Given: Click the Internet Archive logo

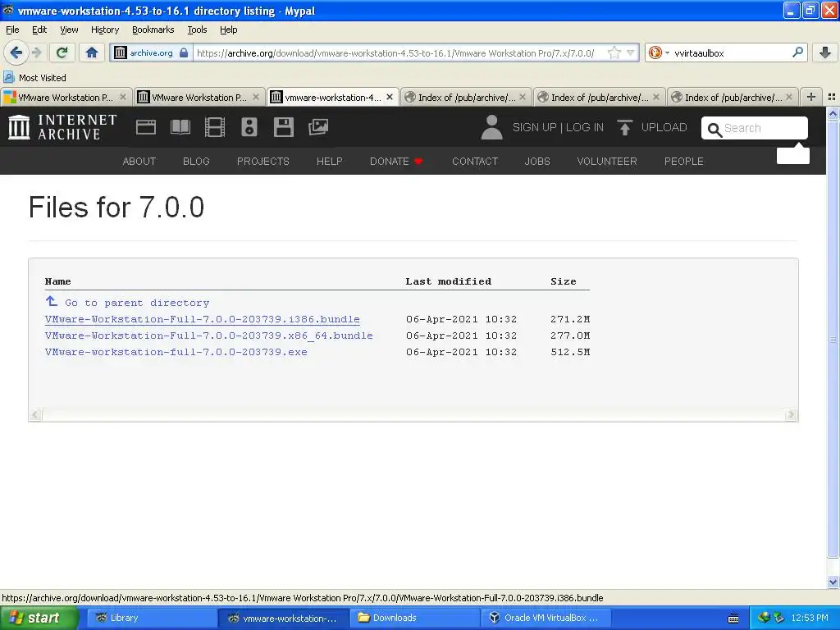Looking at the screenshot, I should (x=62, y=127).
